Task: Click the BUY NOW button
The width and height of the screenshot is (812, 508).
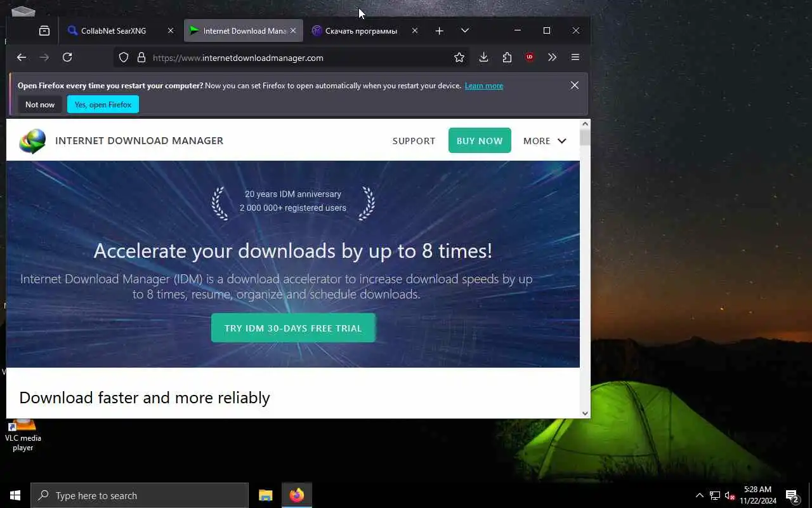Action: [480, 141]
